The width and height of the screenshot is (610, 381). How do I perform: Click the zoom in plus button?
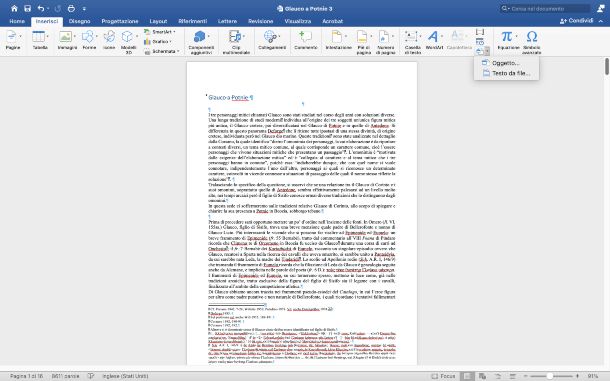click(577, 376)
